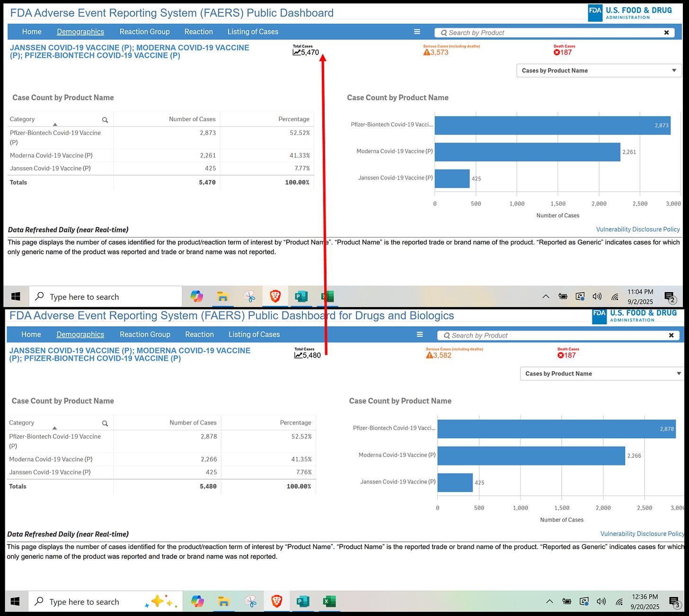The image size is (689, 616).
Task: Open Reaction Group tab in lower dashboard
Action: [145, 334]
